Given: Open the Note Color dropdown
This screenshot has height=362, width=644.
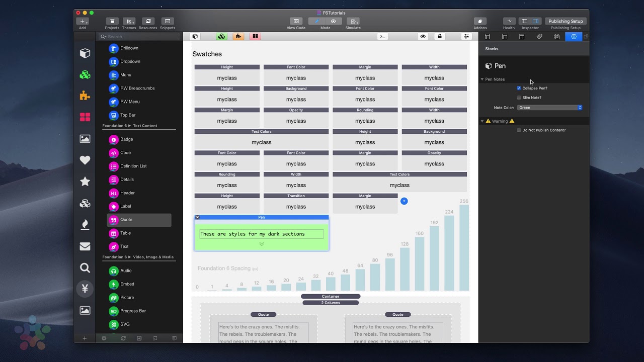Looking at the screenshot, I should coord(549,108).
